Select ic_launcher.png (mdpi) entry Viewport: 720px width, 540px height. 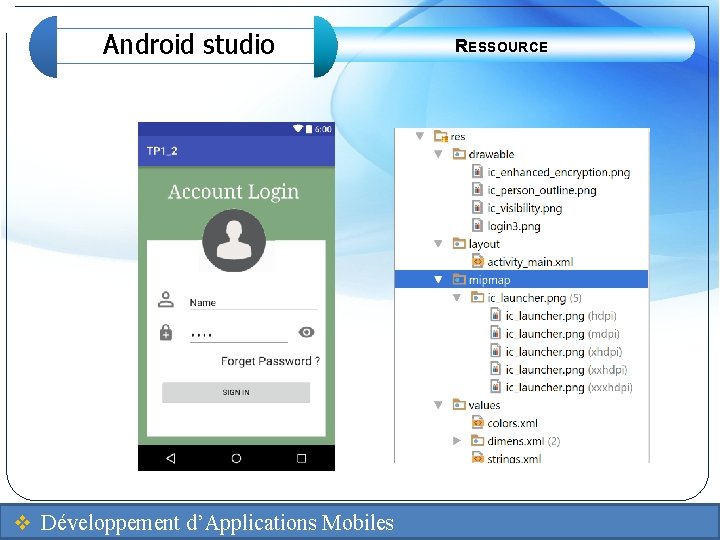point(562,334)
